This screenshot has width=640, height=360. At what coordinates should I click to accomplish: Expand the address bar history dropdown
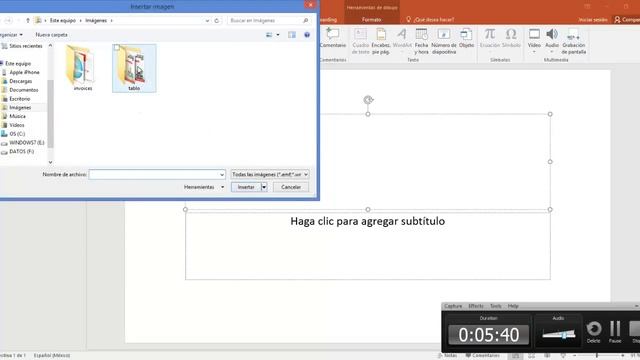pyautogui.click(x=207, y=20)
